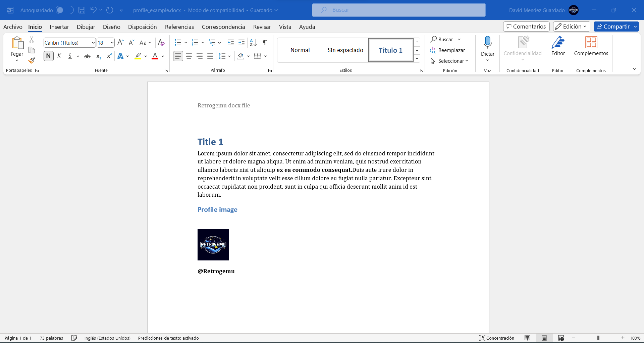Apply yellow text highlight color

pos(138,56)
